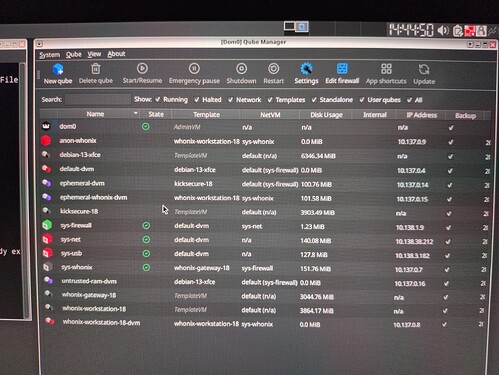Click the Update toolbar icon
This screenshot has height=375, width=499.
coord(424,69)
